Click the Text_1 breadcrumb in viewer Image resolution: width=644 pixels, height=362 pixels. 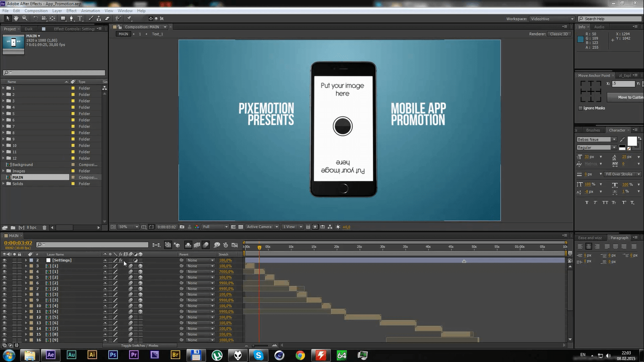pyautogui.click(x=157, y=34)
